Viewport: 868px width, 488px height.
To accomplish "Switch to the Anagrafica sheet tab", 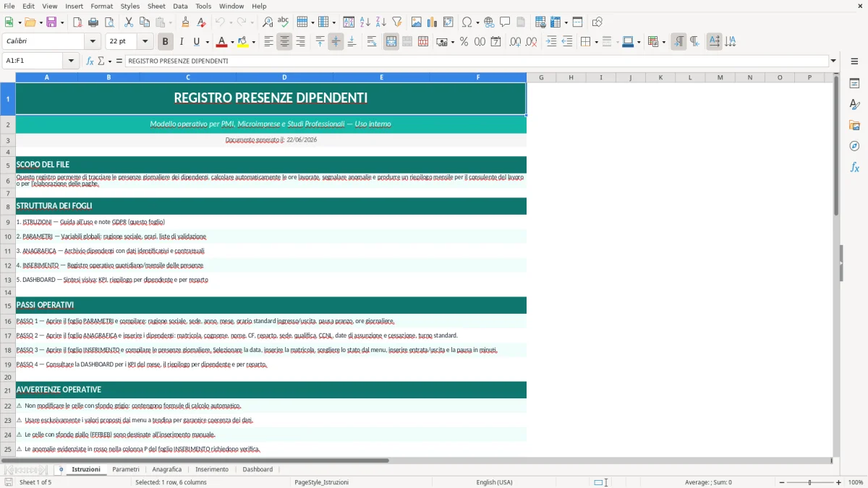I will pos(167,470).
